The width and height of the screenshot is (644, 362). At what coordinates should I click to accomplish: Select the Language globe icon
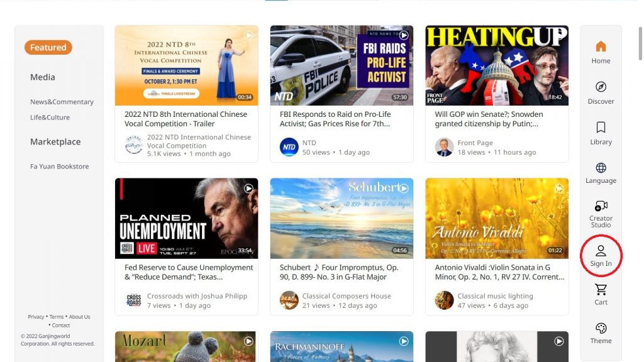601,168
